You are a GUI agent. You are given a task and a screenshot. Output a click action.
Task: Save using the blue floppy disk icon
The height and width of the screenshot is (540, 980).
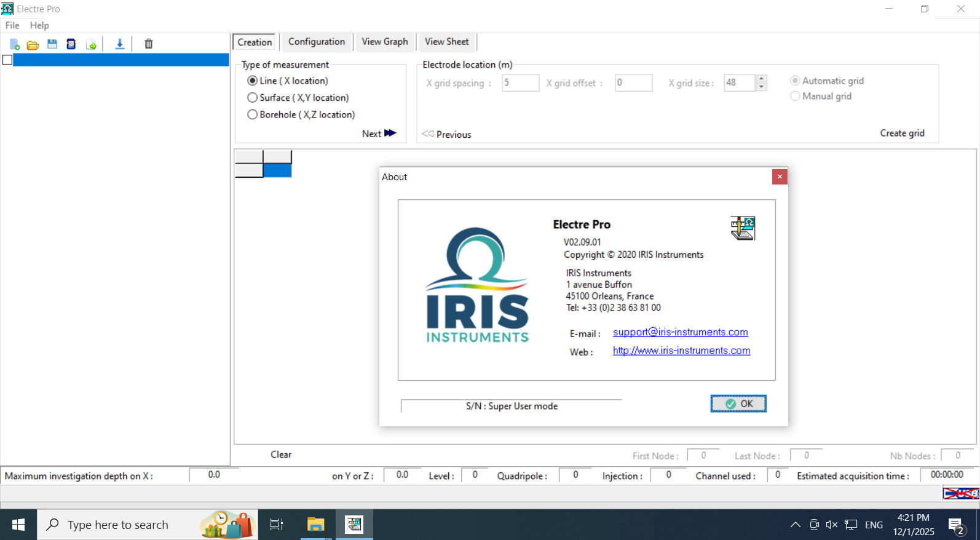pos(52,44)
